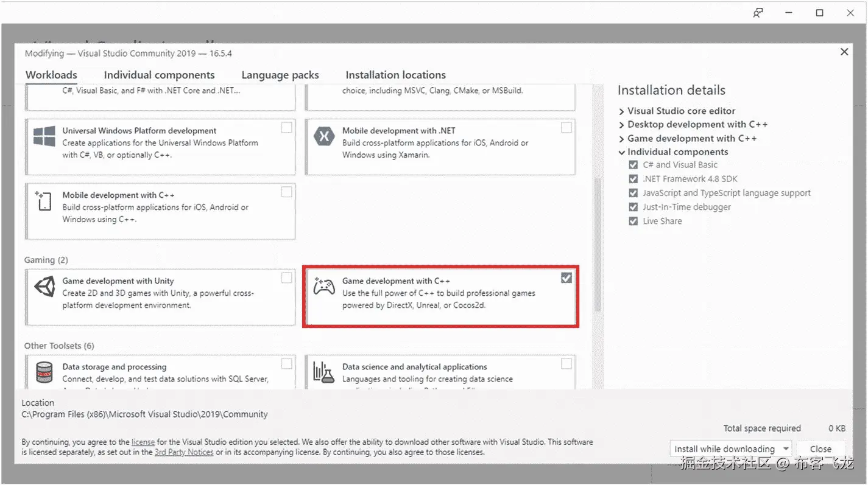Screen dimensions: 868x485
Task: Switch to the Language packs tab
Action: [280, 75]
